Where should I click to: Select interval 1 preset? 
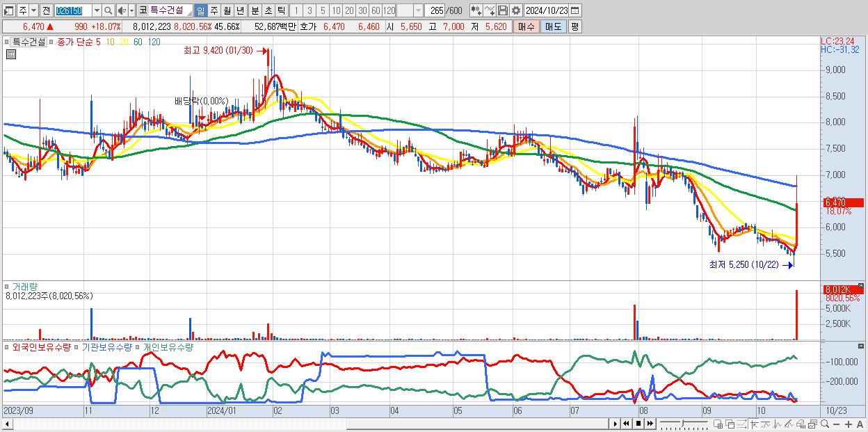click(296, 10)
